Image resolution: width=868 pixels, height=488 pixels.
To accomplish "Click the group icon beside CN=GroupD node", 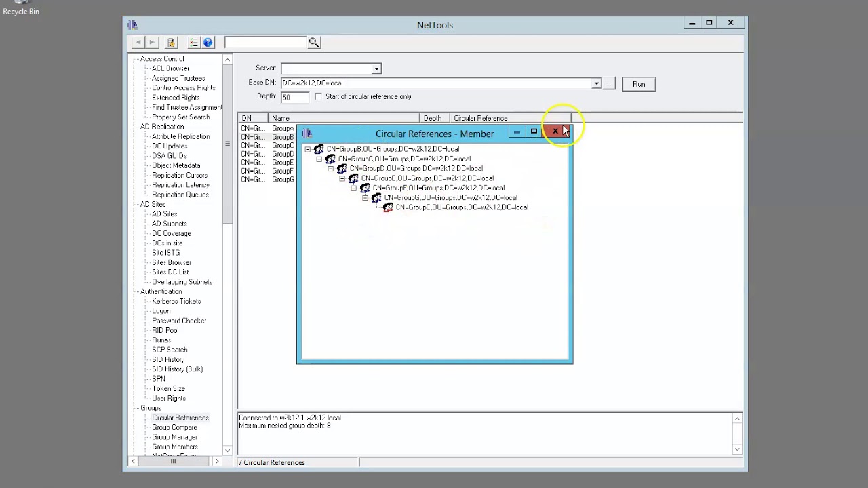I will (342, 169).
